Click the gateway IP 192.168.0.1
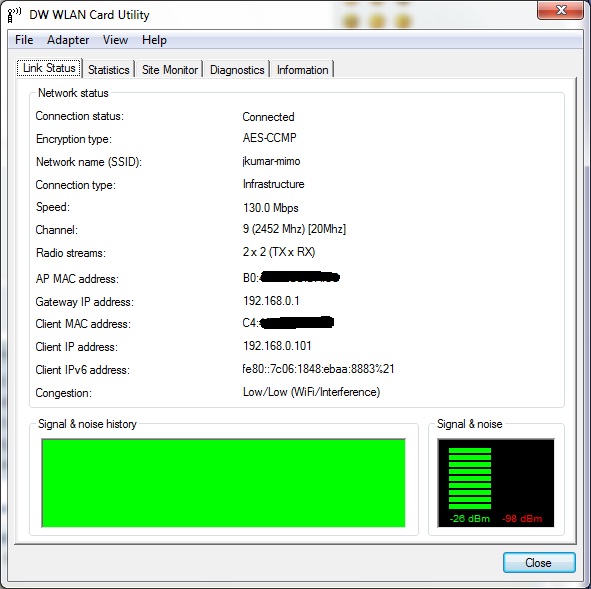The width and height of the screenshot is (591, 589). tap(271, 301)
